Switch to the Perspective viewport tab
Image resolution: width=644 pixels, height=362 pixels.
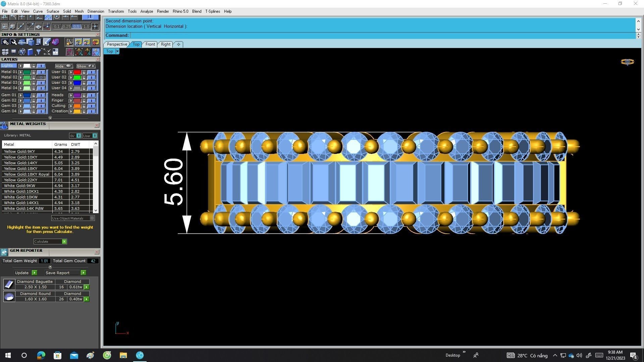117,44
